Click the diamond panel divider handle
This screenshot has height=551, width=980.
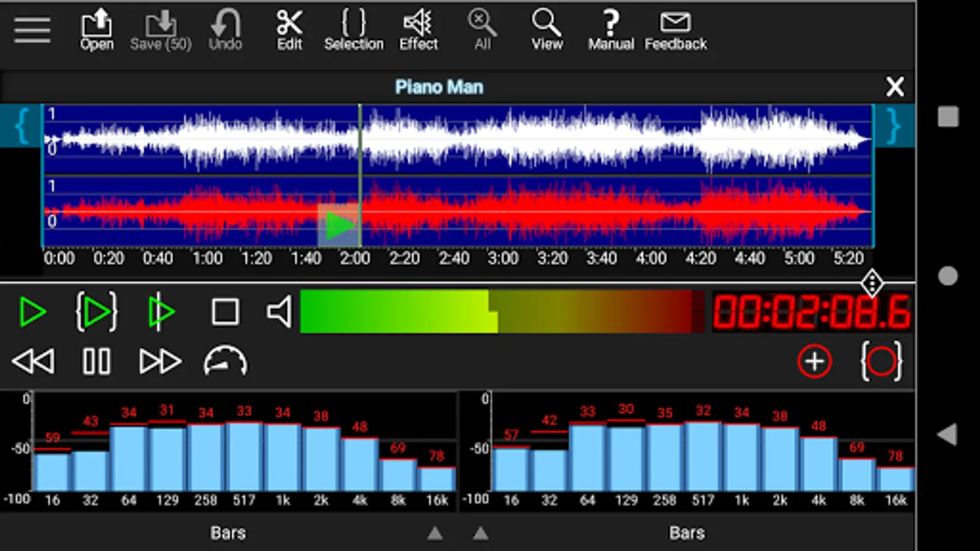[872, 283]
